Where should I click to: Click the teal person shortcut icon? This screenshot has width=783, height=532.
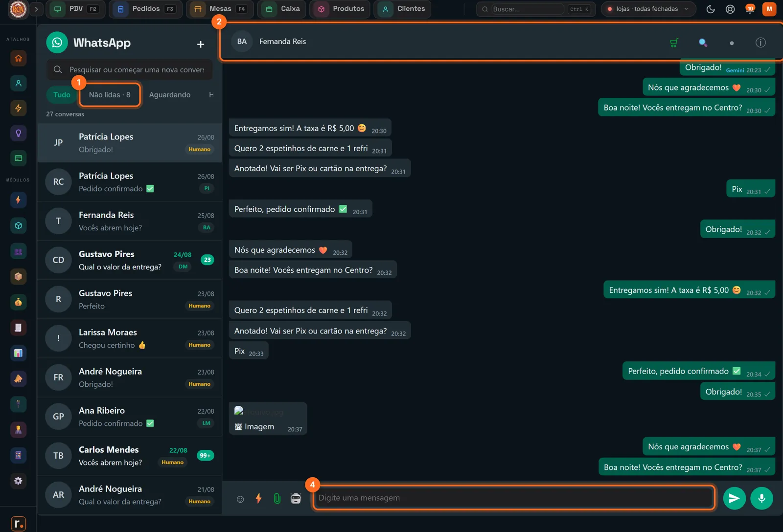[18, 83]
